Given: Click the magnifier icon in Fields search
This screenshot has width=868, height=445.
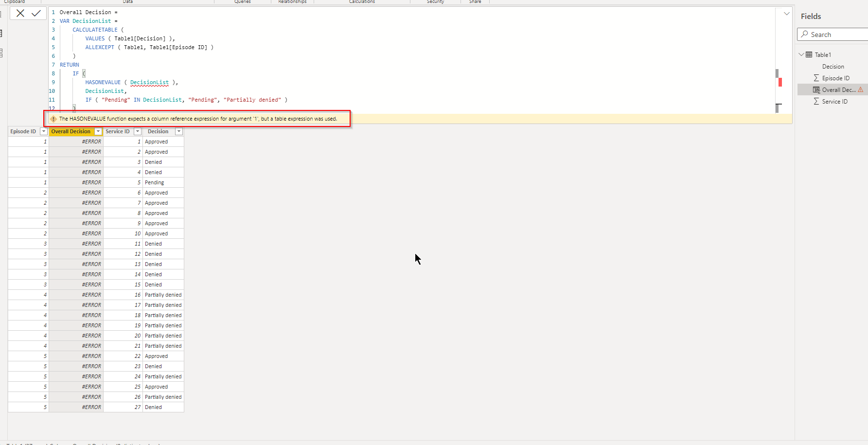Looking at the screenshot, I should coord(805,34).
